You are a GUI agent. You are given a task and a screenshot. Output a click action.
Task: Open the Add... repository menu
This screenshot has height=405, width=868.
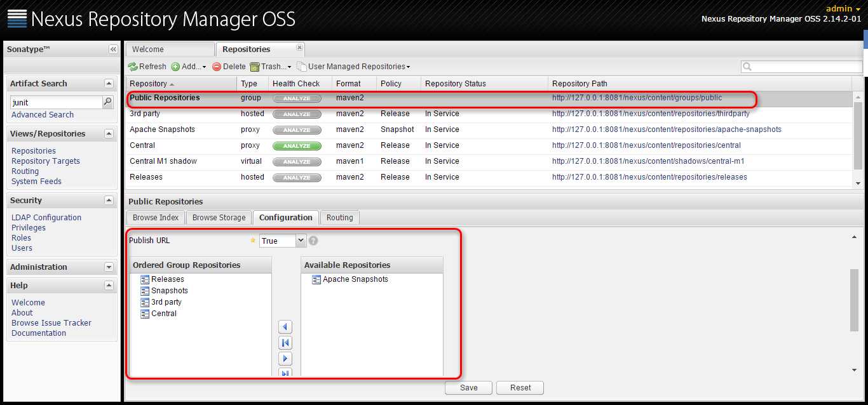pos(189,67)
